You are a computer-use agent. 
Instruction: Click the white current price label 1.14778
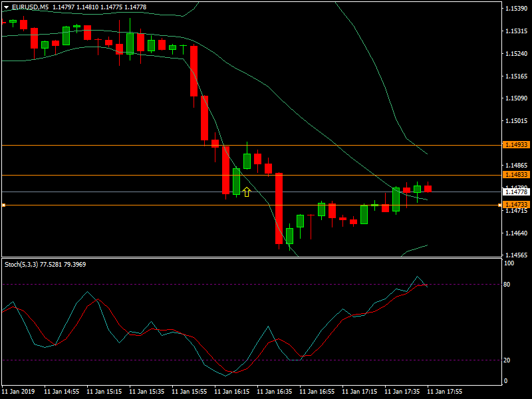tap(516, 192)
